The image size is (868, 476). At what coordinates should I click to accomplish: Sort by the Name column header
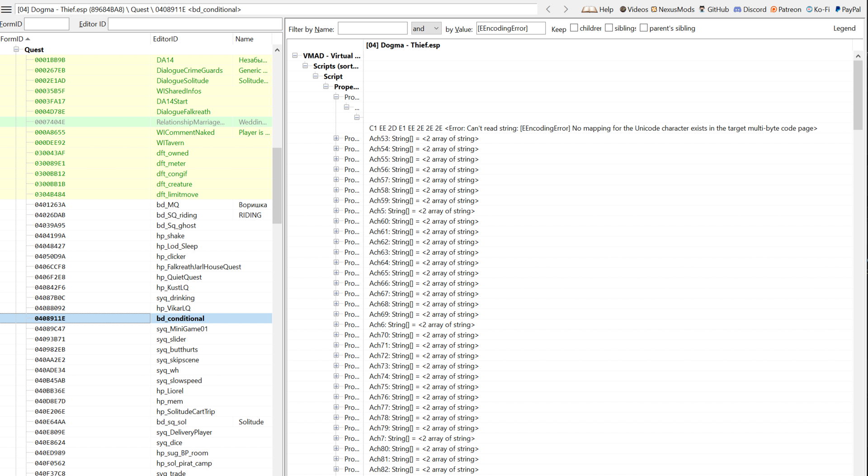pos(253,39)
